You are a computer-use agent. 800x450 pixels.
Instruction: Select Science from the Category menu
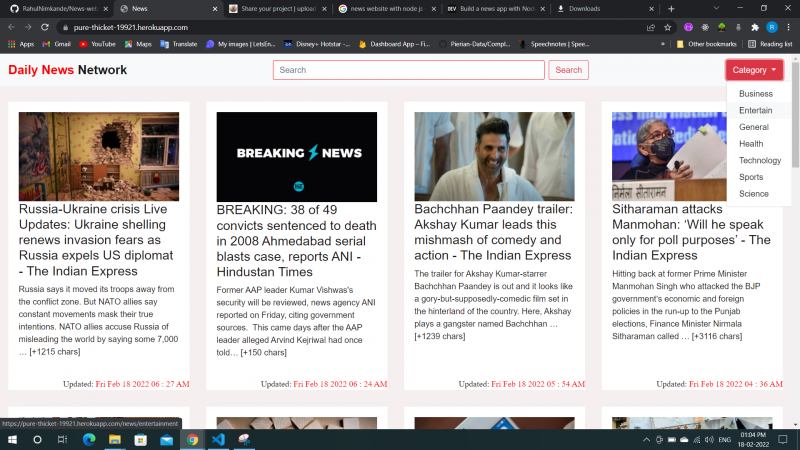pyautogui.click(x=754, y=194)
